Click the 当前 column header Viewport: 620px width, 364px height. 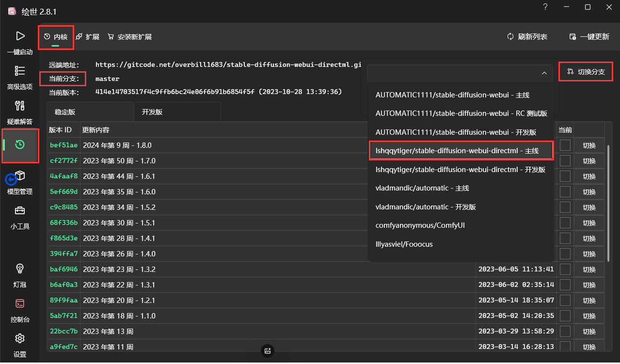tap(565, 130)
